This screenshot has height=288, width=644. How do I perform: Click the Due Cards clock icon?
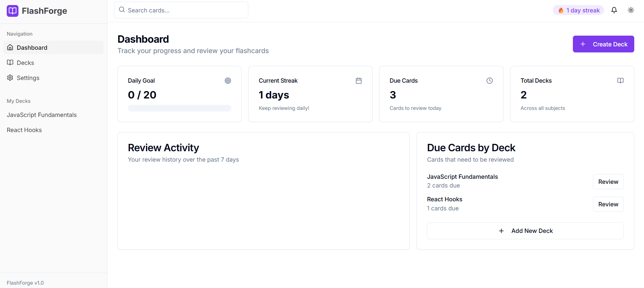tap(489, 81)
